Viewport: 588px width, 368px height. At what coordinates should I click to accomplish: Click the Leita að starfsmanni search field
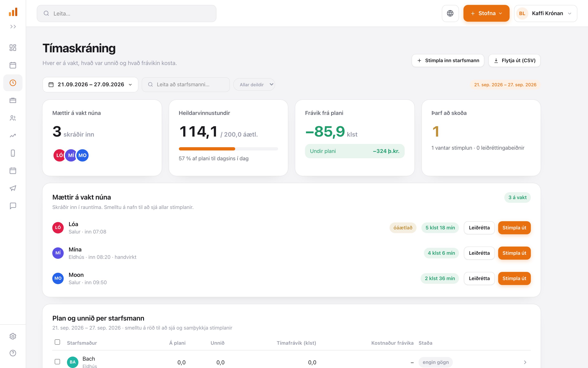pos(186,84)
